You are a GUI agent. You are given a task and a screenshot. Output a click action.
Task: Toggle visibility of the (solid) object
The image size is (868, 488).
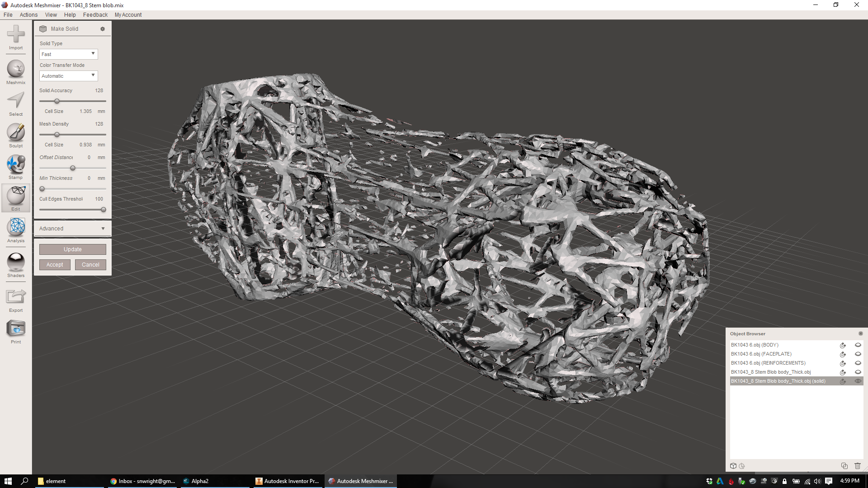click(x=858, y=381)
